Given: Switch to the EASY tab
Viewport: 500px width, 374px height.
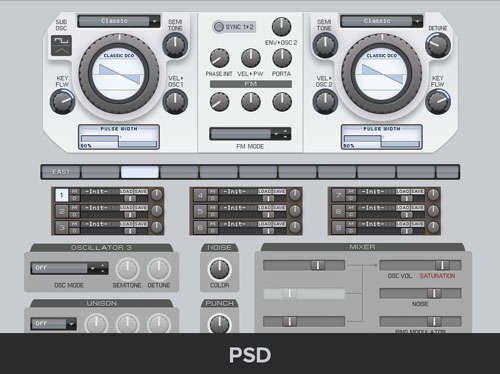Looking at the screenshot, I should pyautogui.click(x=61, y=172).
